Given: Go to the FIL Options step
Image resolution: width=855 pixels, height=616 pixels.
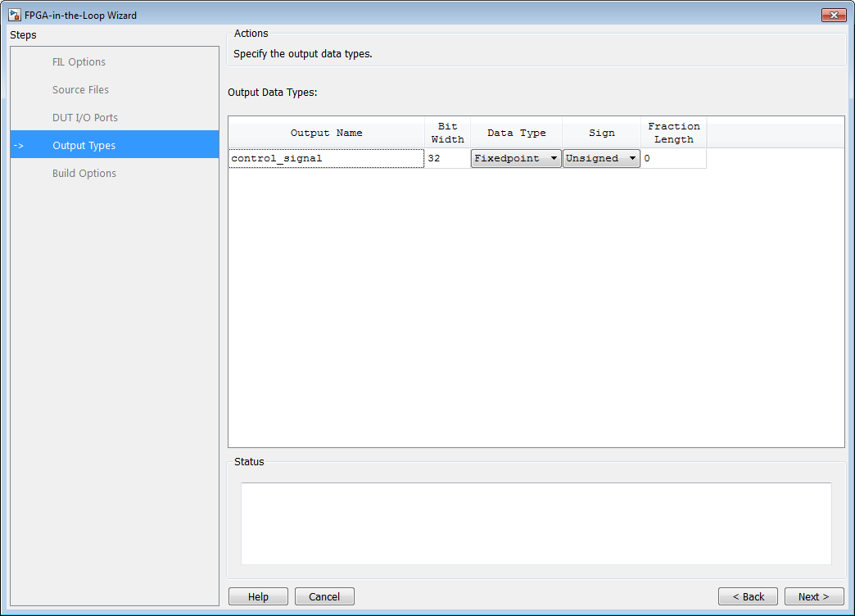Looking at the screenshot, I should tap(79, 62).
